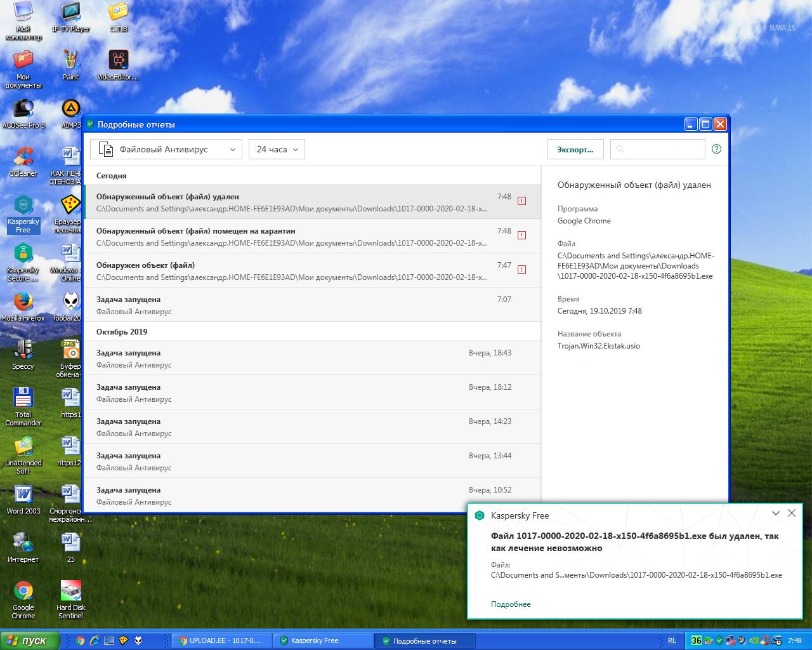Select the Word 2003 desktop icon
Image resolution: width=812 pixels, height=650 pixels.
(23, 500)
